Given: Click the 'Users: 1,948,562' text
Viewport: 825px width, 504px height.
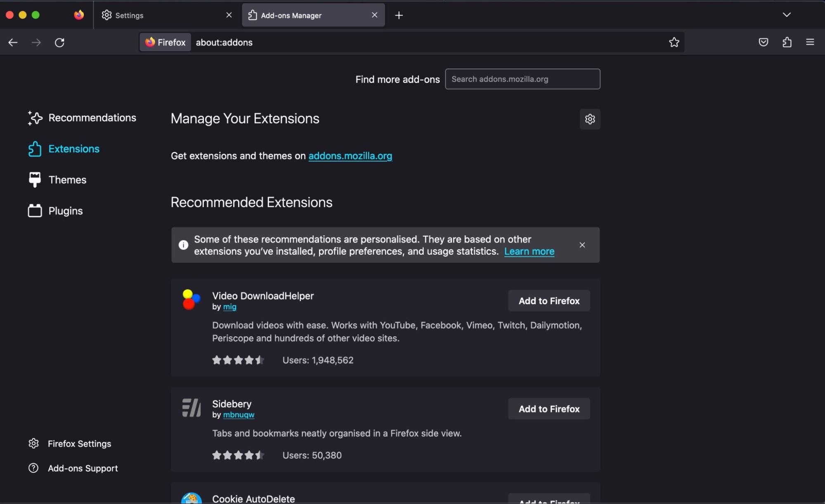Looking at the screenshot, I should [x=318, y=360].
